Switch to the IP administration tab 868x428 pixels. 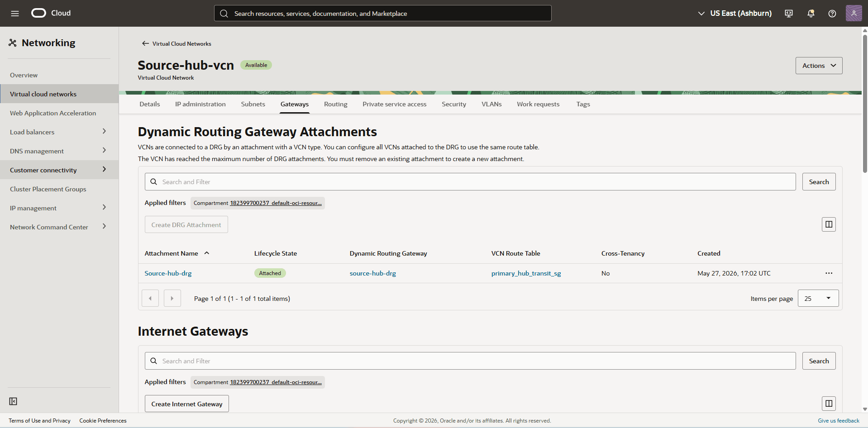200,104
